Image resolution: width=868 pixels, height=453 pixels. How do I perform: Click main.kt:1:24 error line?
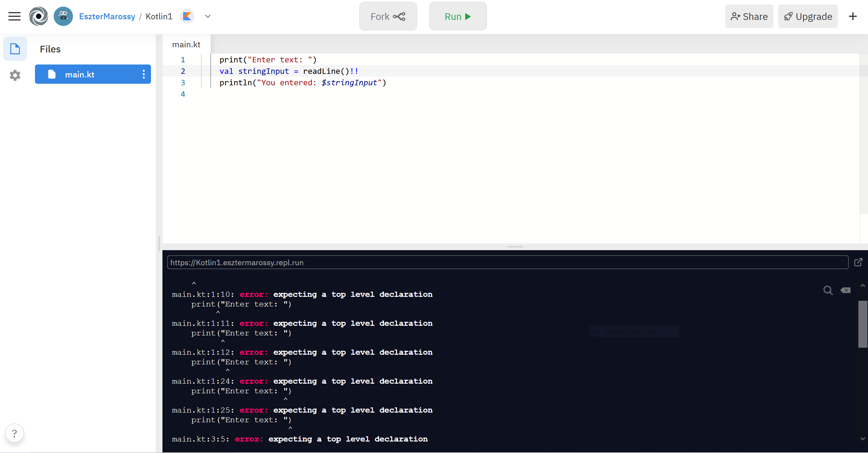(302, 381)
